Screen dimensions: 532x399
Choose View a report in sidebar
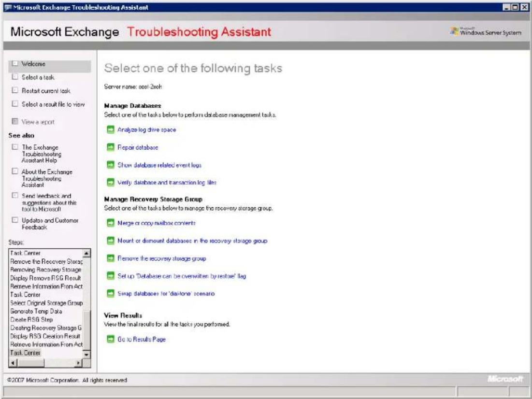[x=38, y=122]
